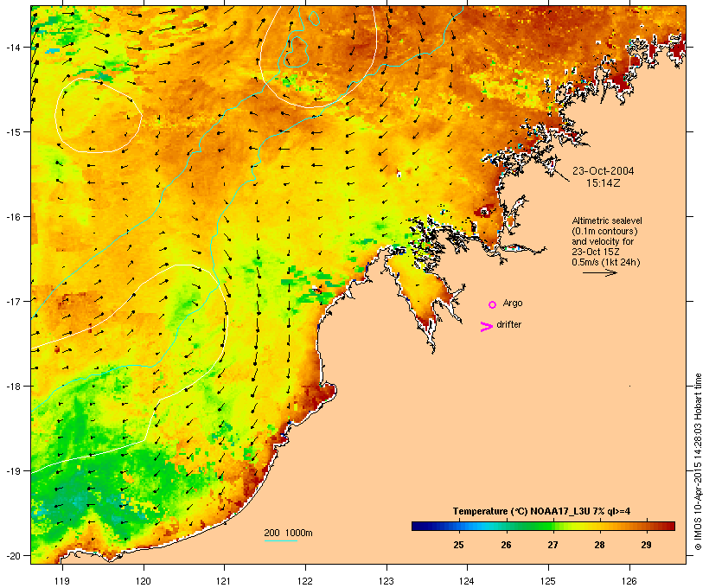Click the cyan 200 1000m depth contour legend line
Image resolution: width=709 pixels, height=588 pixels.
[281, 540]
